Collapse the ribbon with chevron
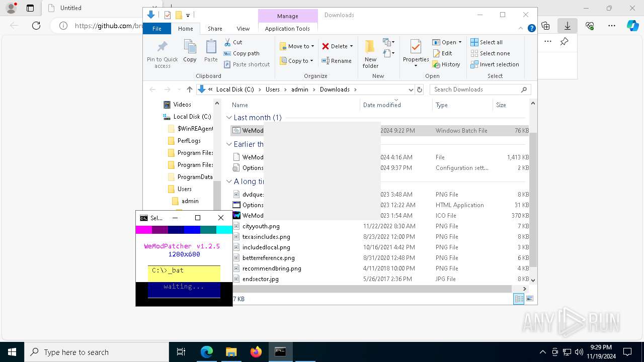 (x=521, y=29)
